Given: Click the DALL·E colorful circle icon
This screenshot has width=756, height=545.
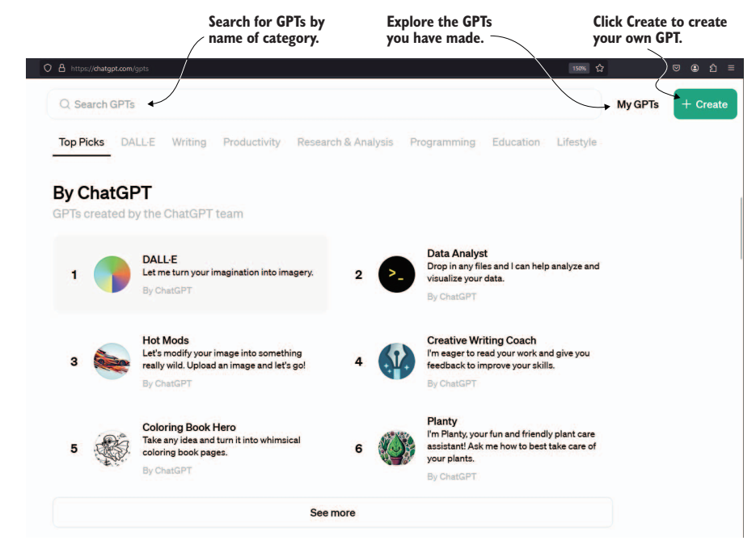Looking at the screenshot, I should (x=112, y=274).
